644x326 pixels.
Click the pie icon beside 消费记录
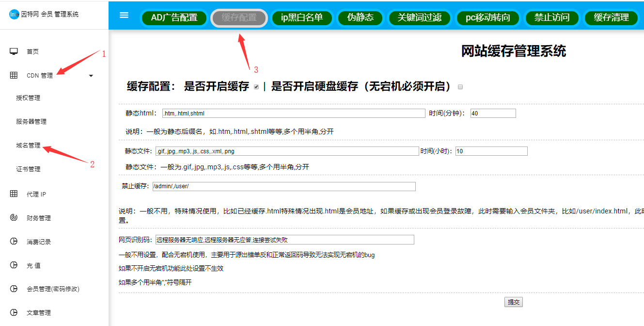click(14, 242)
